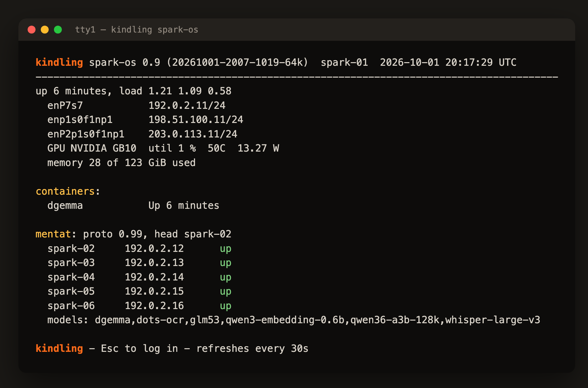
Task: Click node name 'spark-03'
Action: click(x=71, y=263)
